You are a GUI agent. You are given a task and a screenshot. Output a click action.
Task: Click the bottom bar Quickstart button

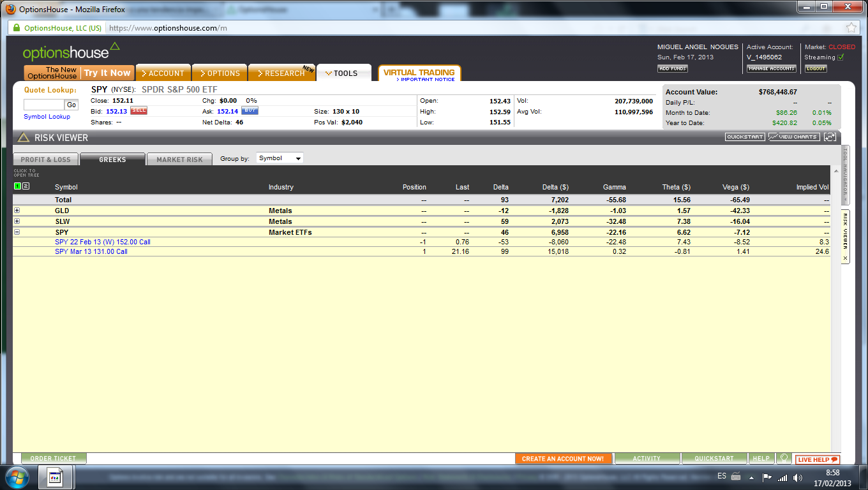(714, 458)
